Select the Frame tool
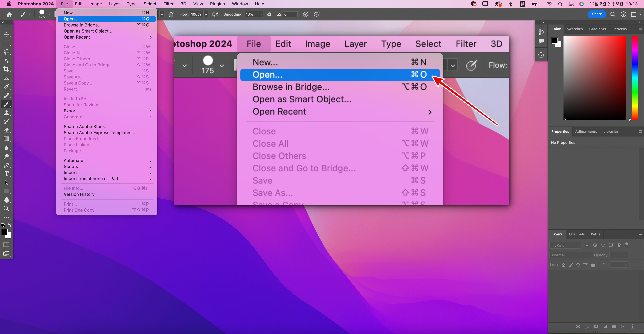Image resolution: width=644 pixels, height=334 pixels. pos(7,78)
